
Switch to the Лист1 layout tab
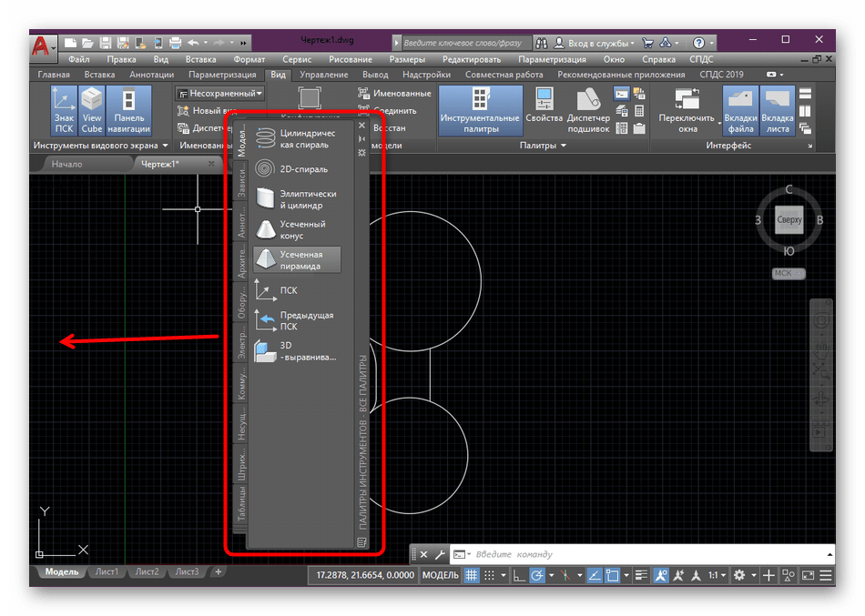click(x=107, y=571)
